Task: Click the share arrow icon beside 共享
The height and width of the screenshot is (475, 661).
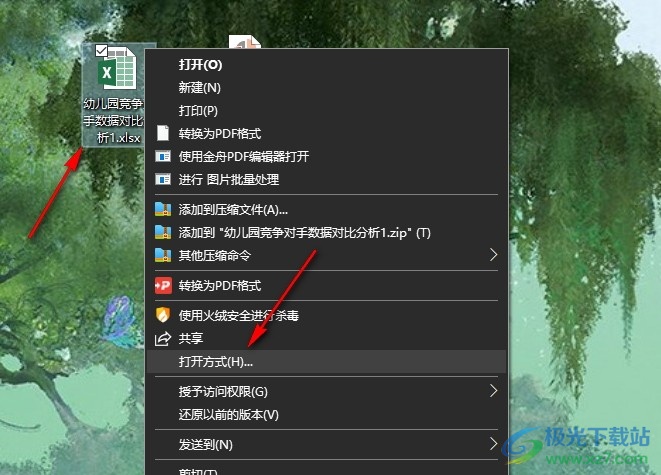Action: pyautogui.click(x=163, y=338)
